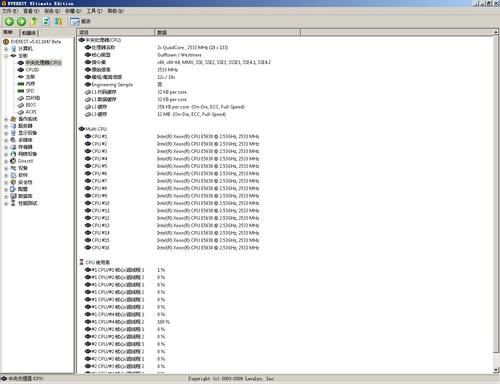Expand the 多媒体 Multimedia tree node

coord(6,140)
